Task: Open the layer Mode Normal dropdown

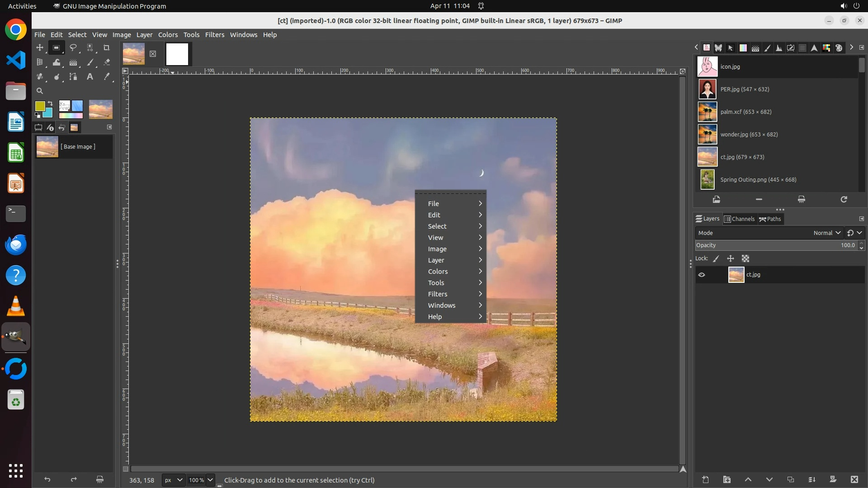Action: click(826, 233)
